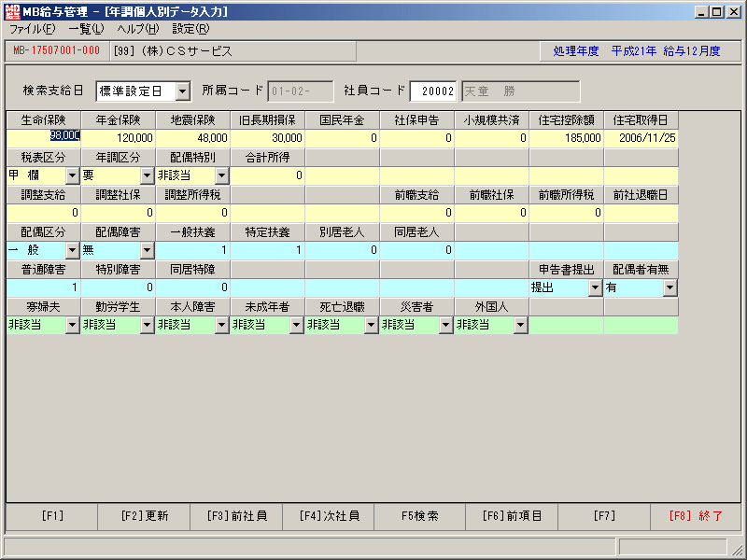The height and width of the screenshot is (560, 747).
Task: Click the MB給与管理 app icon in title bar
Action: click(x=12, y=11)
